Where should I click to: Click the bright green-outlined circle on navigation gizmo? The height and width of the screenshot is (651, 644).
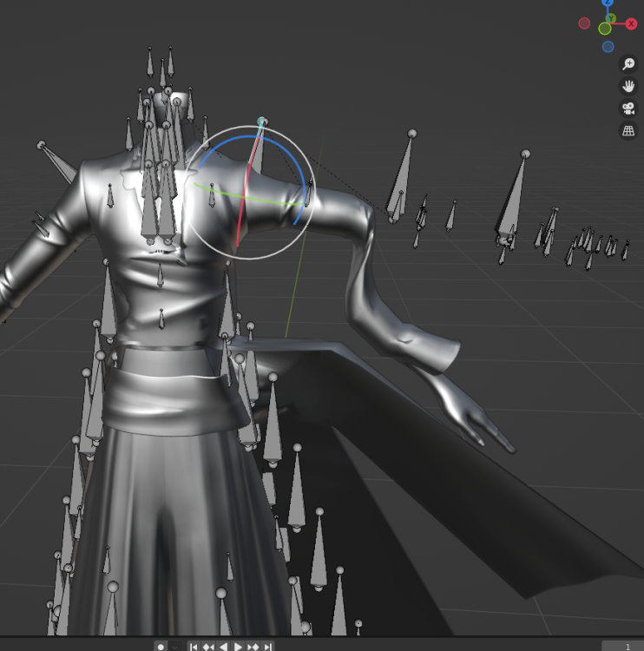pyautogui.click(x=605, y=29)
